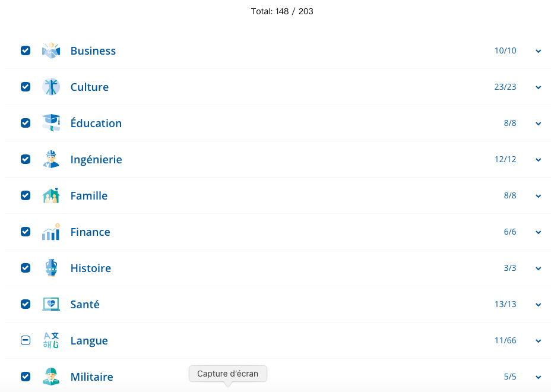This screenshot has height=392, width=551.
Task: Click the Famille house icon
Action: [51, 196]
